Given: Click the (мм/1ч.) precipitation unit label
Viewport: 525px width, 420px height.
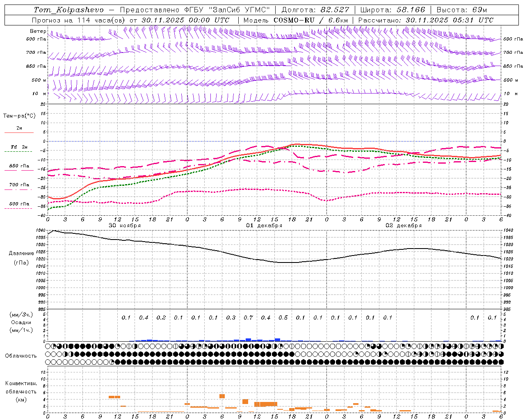Looking at the screenshot, I should click(21, 330).
